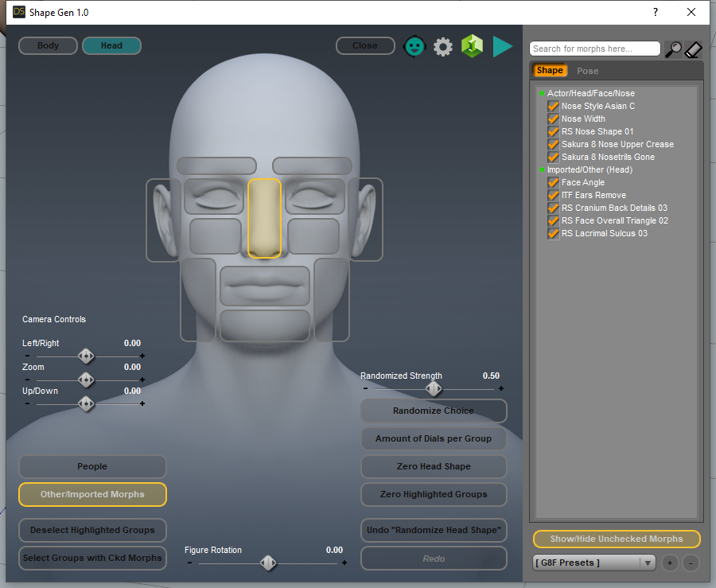
Task: Clear search with the eraser icon
Action: coord(693,49)
